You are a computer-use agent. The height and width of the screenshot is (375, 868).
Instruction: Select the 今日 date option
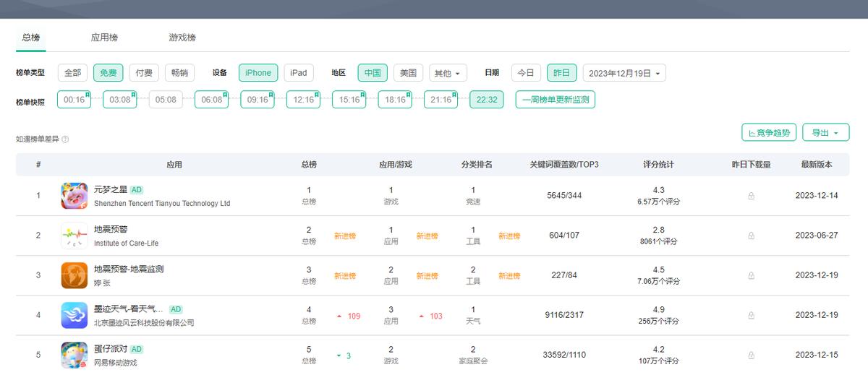click(526, 73)
